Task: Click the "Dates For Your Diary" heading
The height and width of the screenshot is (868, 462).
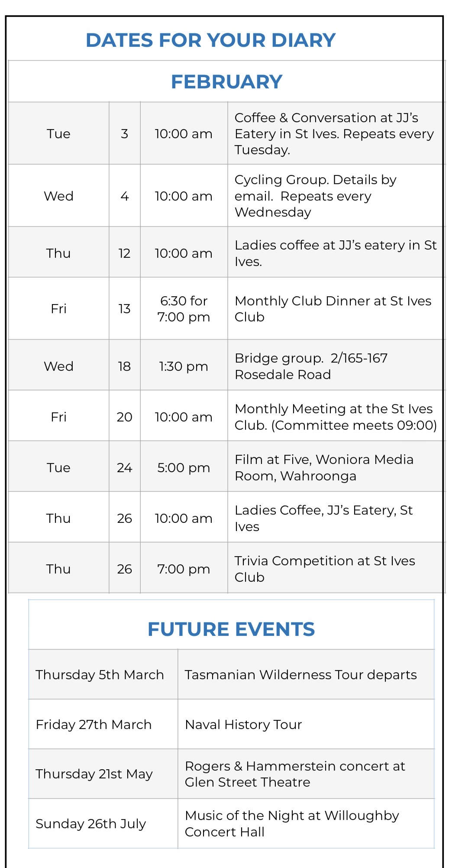Action: [x=210, y=40]
